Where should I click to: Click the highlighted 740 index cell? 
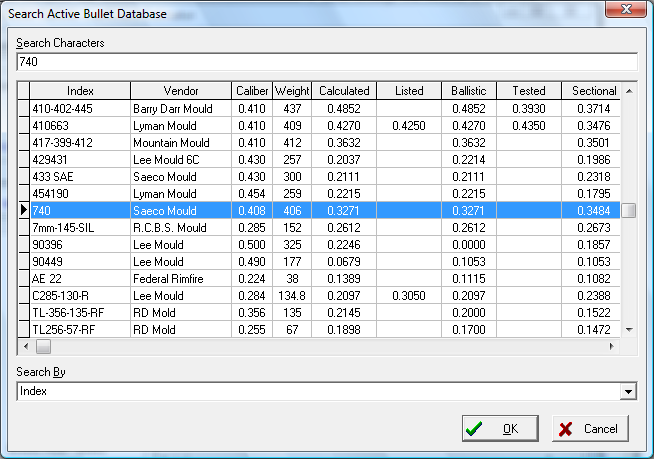[80, 211]
